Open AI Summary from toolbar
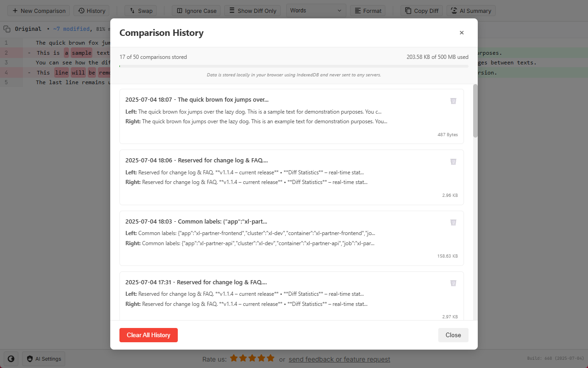The height and width of the screenshot is (368, 588). (471, 11)
